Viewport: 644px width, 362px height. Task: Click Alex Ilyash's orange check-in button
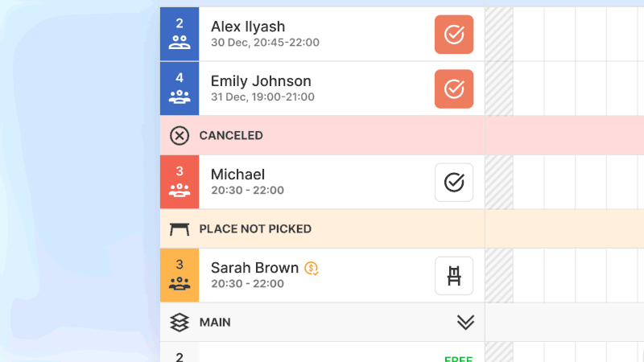click(454, 35)
